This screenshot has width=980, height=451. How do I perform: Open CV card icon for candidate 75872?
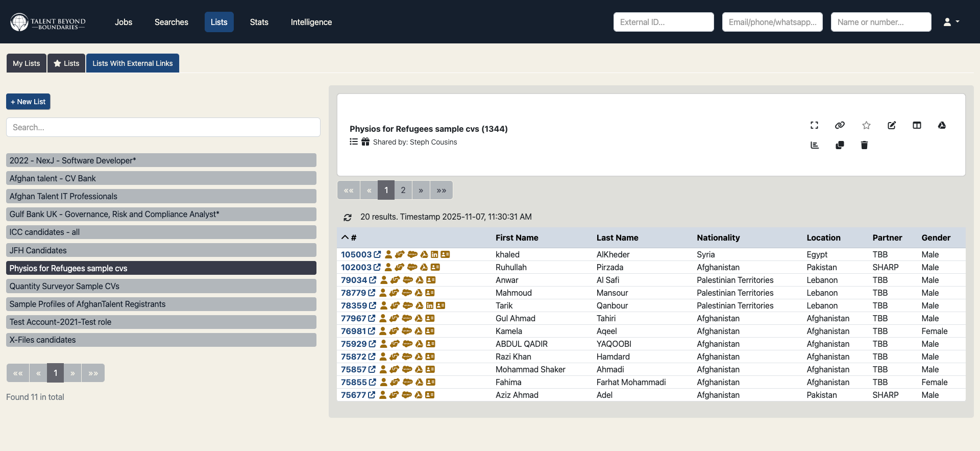430,357
